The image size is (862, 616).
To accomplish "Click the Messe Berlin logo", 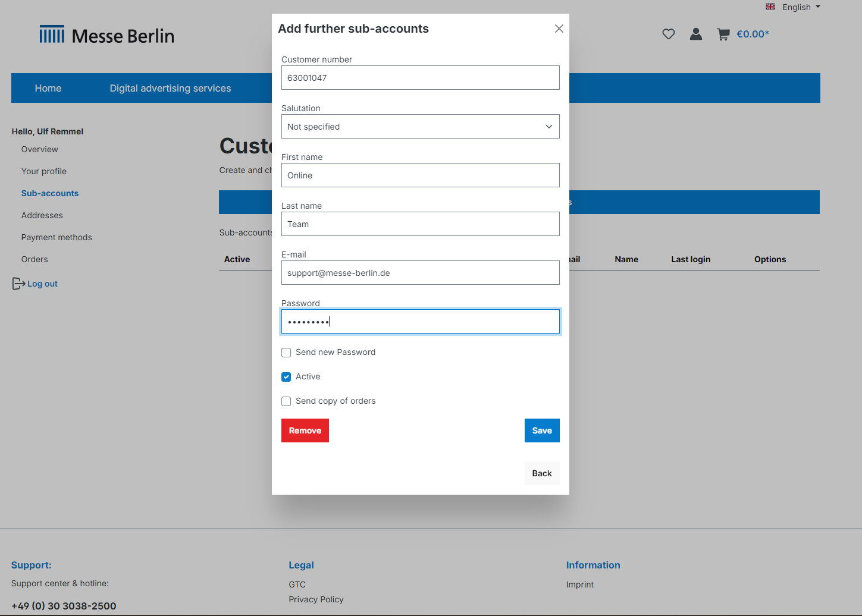I will 107,35.
